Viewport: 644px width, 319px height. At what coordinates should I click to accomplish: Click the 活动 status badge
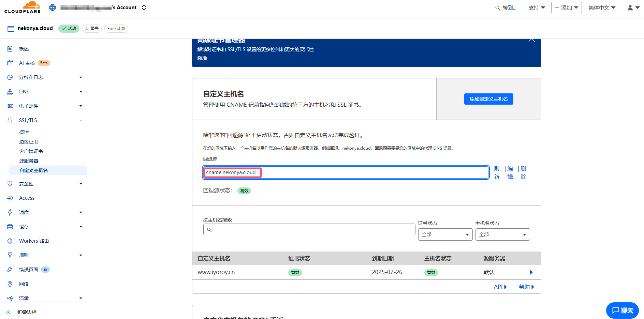(x=69, y=29)
